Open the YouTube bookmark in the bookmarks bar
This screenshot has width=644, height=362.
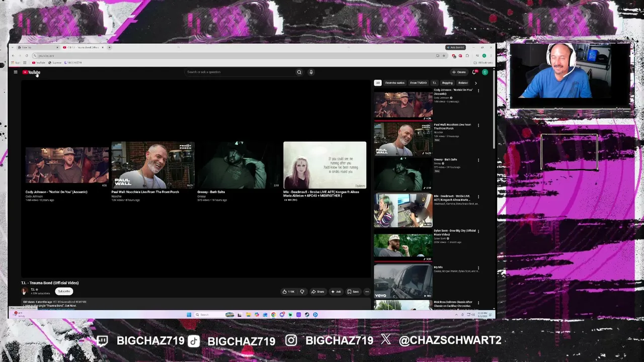coord(39,63)
